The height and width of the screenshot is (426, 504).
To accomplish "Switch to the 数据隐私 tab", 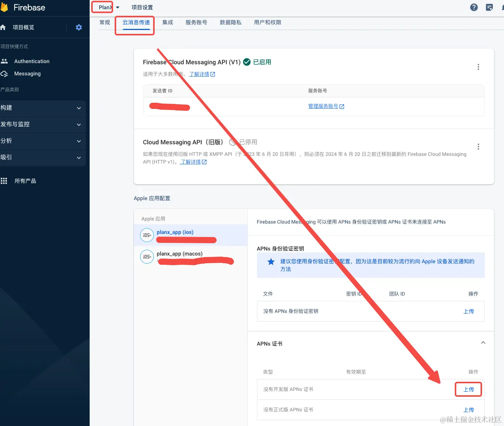I will point(231,22).
